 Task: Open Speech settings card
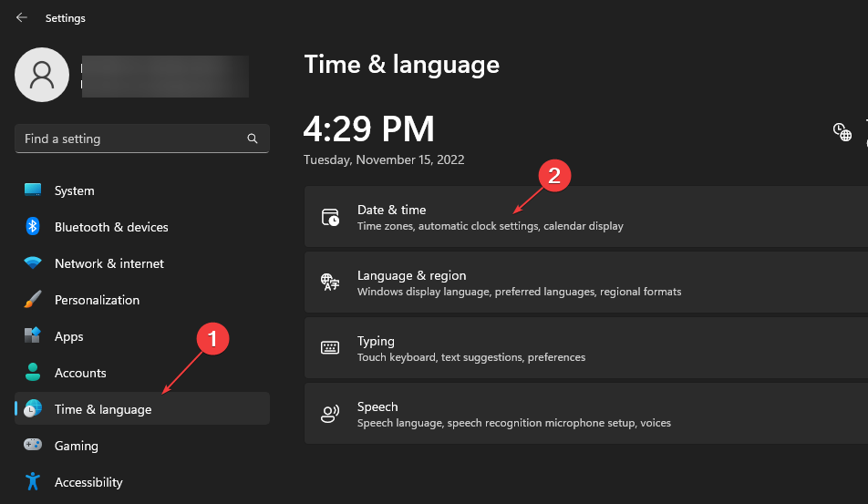click(586, 413)
